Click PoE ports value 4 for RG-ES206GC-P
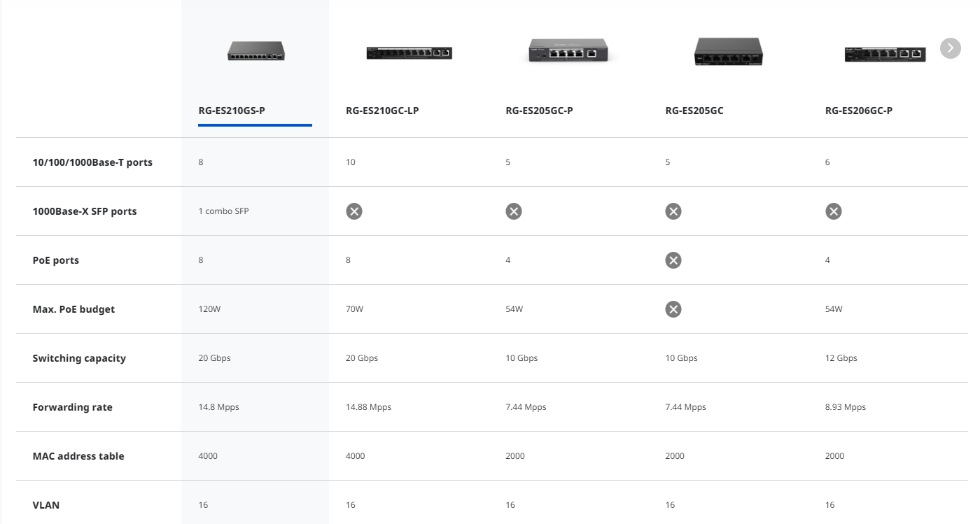The height and width of the screenshot is (524, 980). tap(827, 260)
